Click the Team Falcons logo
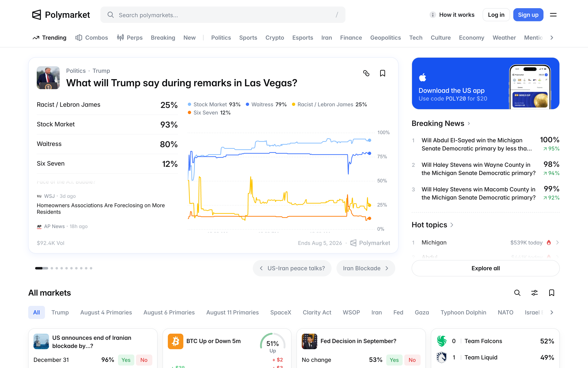The width and height of the screenshot is (588, 368). point(442,341)
